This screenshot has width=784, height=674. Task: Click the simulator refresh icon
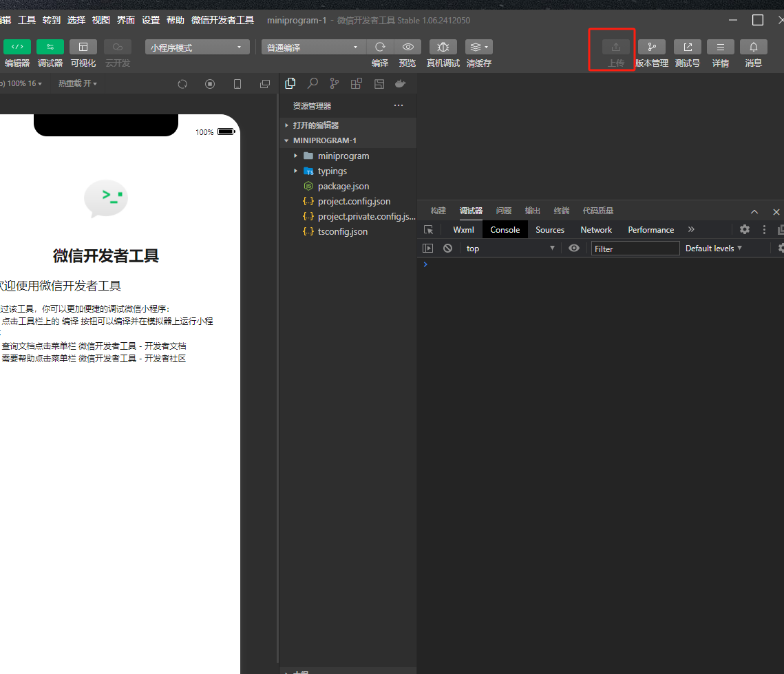[x=182, y=84]
